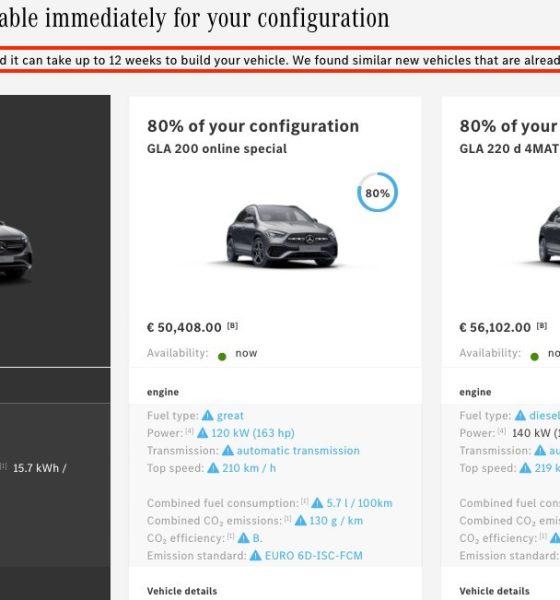
Task: Click the 80% match progress circle
Action: click(377, 192)
